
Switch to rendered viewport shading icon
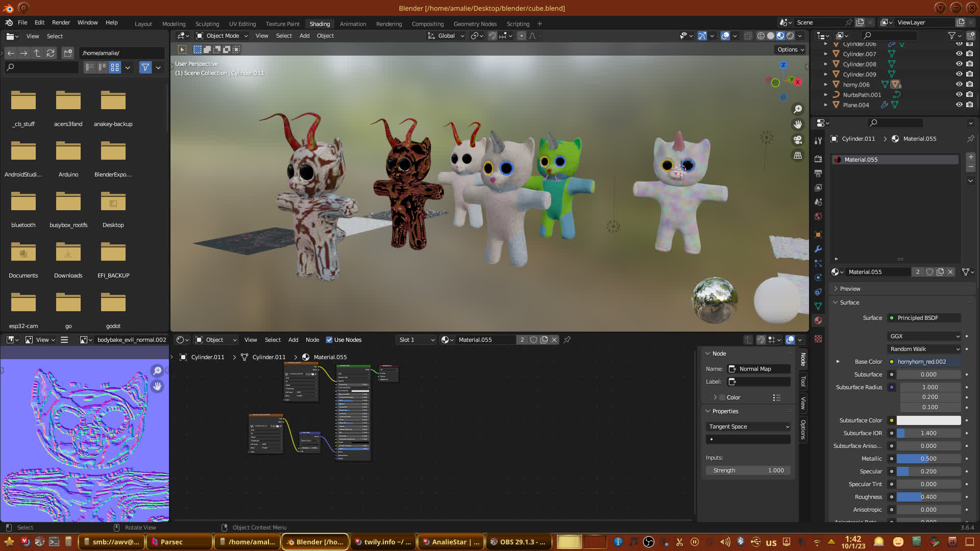pos(790,36)
